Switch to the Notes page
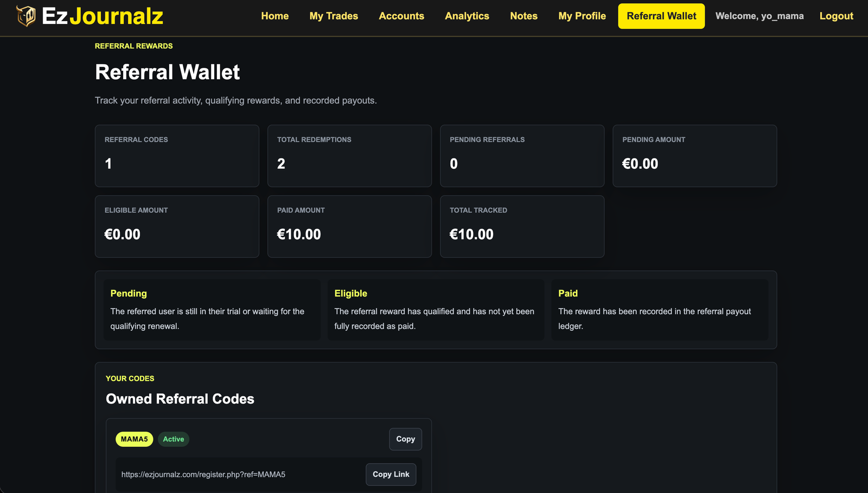This screenshot has height=493, width=868. coord(524,16)
